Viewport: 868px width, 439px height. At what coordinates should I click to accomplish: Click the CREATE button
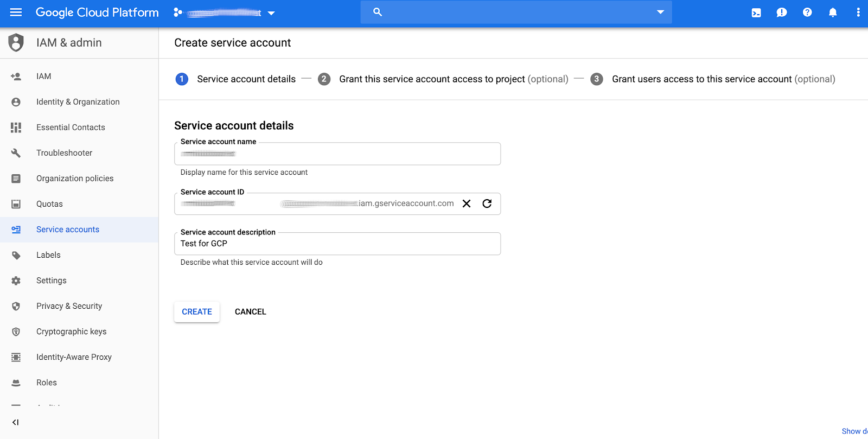click(197, 312)
